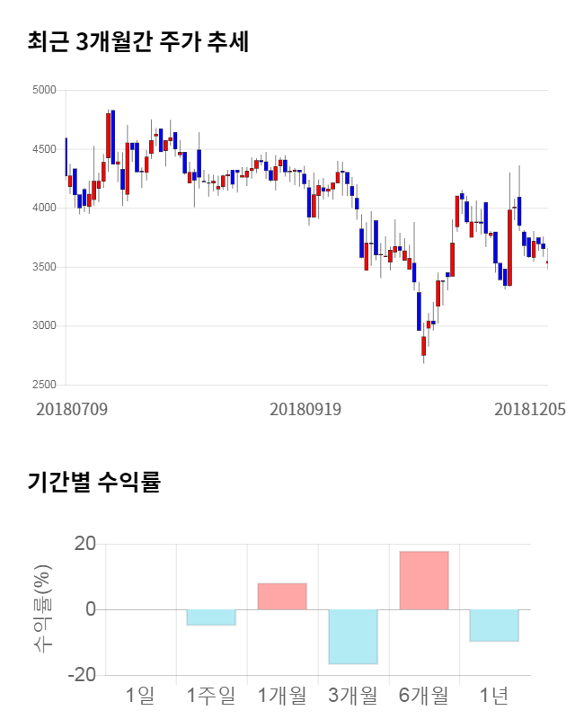
Task: Click the 1개월 x-axis label
Action: click(282, 695)
